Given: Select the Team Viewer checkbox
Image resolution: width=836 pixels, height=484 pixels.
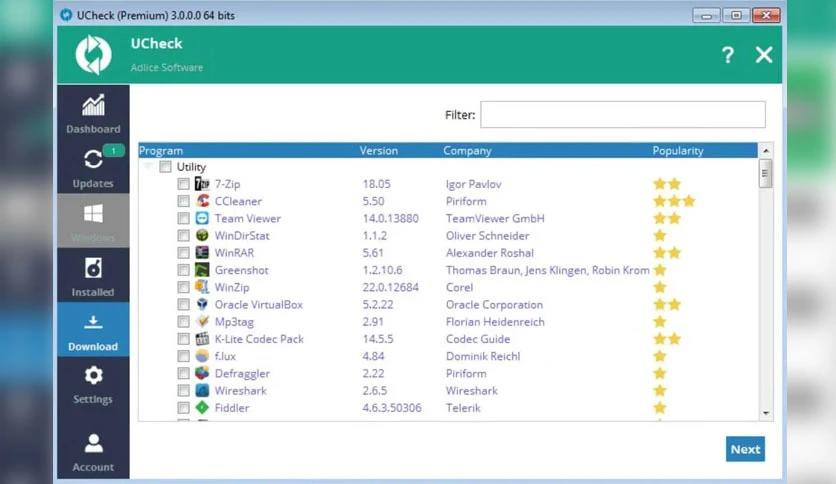Looking at the screenshot, I should (x=183, y=219).
